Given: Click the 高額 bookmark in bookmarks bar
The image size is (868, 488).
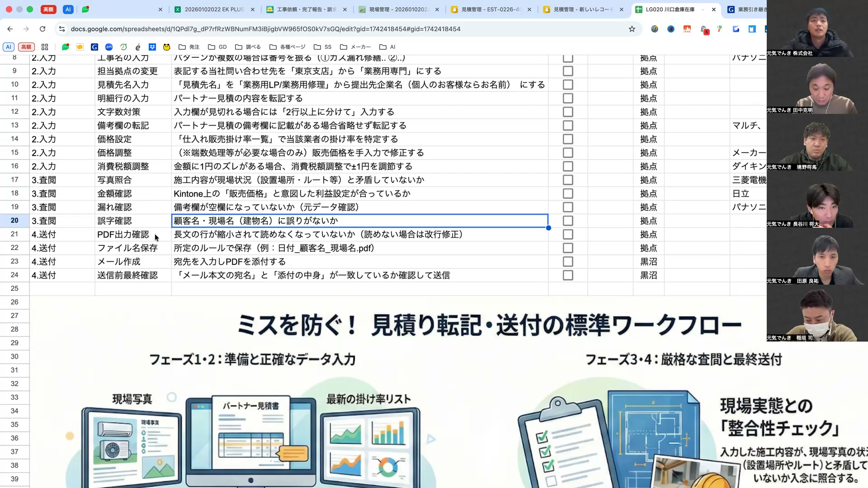Looking at the screenshot, I should [26, 47].
